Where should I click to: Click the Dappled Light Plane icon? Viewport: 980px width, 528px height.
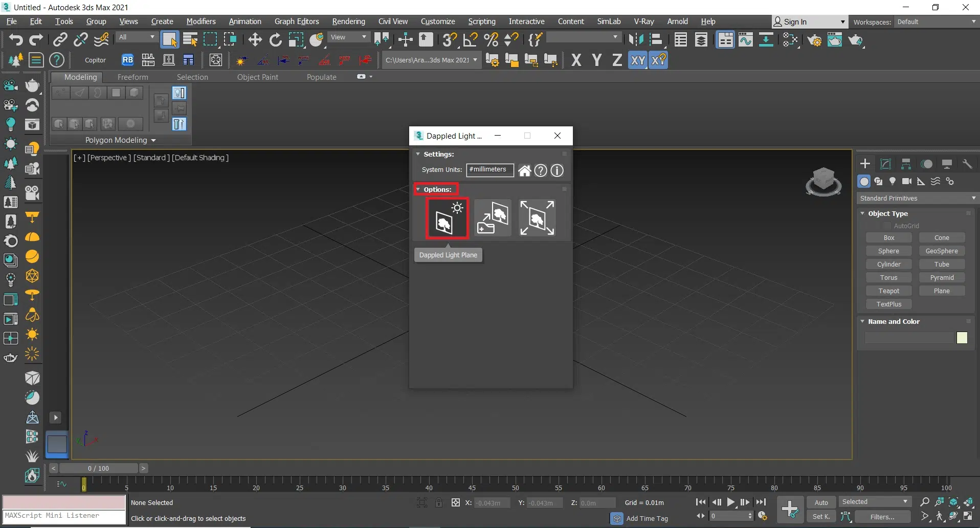coord(447,218)
